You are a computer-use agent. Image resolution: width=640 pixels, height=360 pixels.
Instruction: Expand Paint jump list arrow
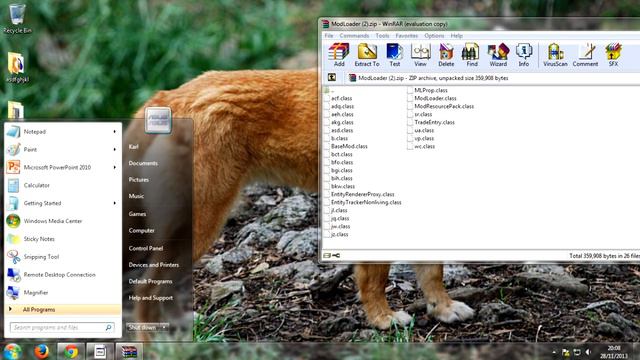(x=115, y=149)
